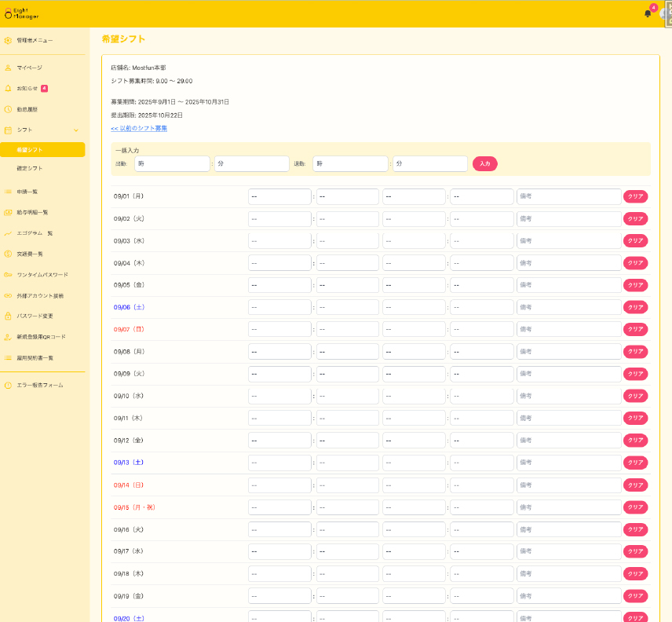672x622 pixels.
Task: Click the エラー報告フォーム alert icon
Action: [8, 386]
